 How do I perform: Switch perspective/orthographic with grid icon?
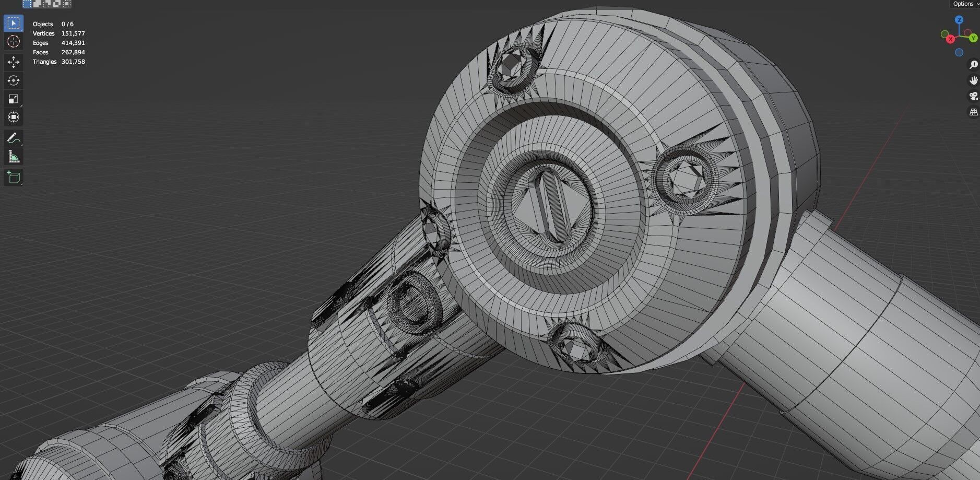click(x=974, y=112)
